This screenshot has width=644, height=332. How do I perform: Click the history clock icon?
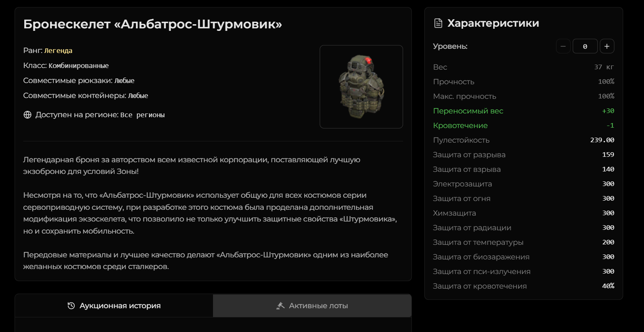(x=71, y=306)
